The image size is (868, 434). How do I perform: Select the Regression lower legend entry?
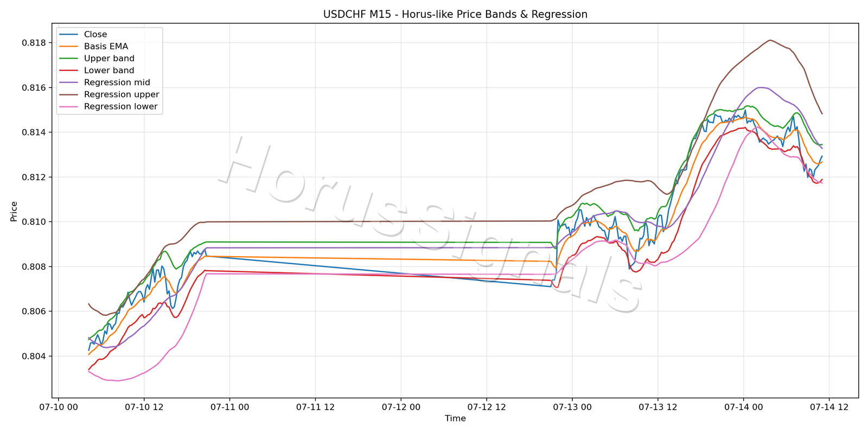point(108,106)
